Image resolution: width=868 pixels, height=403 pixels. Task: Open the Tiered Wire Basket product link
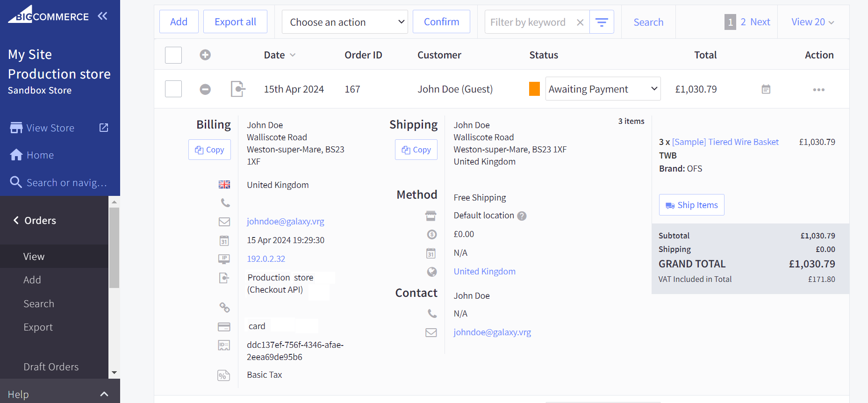(725, 142)
